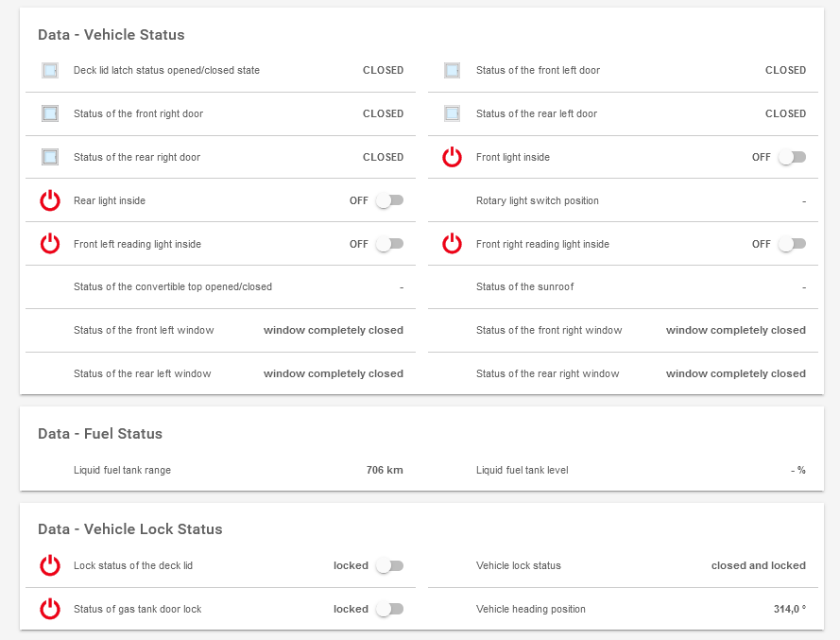Click the rear left door status icon
The image size is (840, 640).
[x=453, y=114]
